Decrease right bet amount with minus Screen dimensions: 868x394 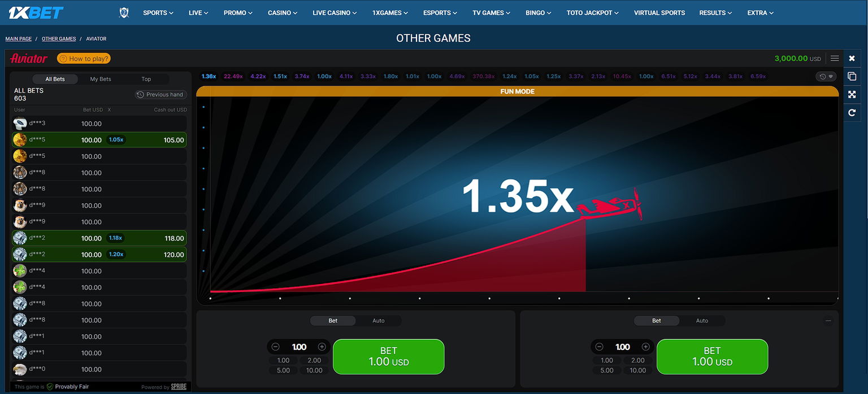point(599,347)
